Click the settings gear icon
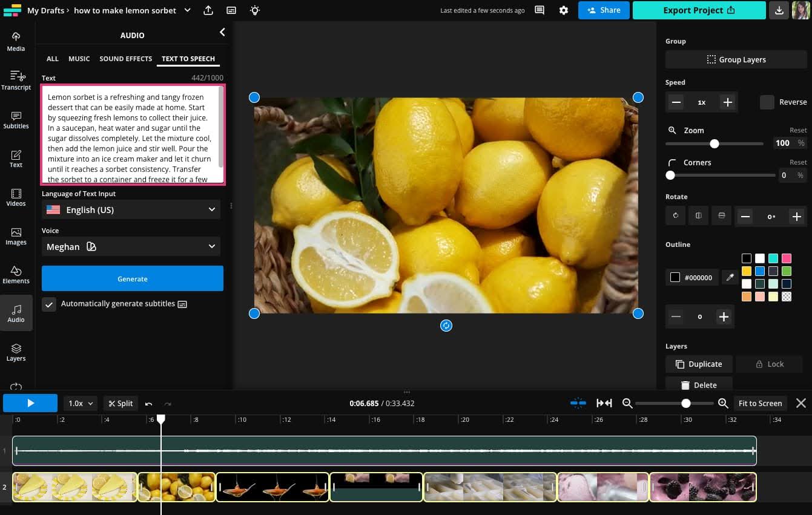The width and height of the screenshot is (812, 515). [564, 10]
